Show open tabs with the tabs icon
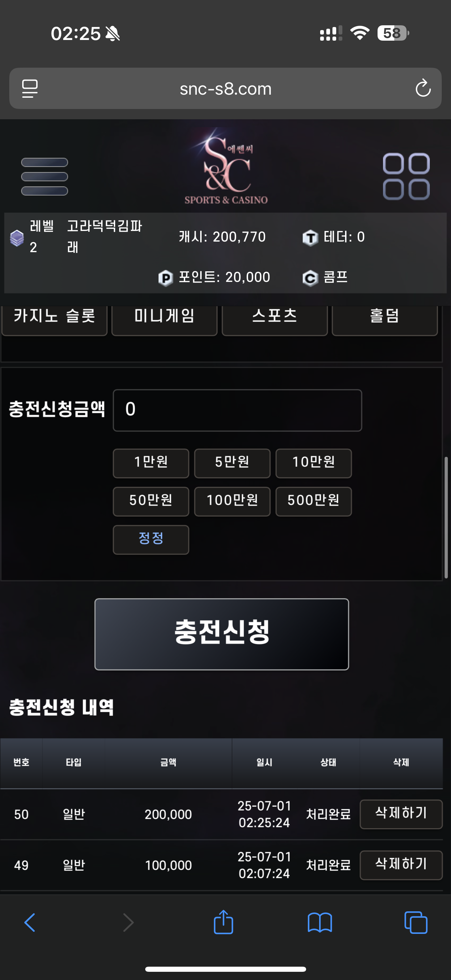 pyautogui.click(x=415, y=923)
